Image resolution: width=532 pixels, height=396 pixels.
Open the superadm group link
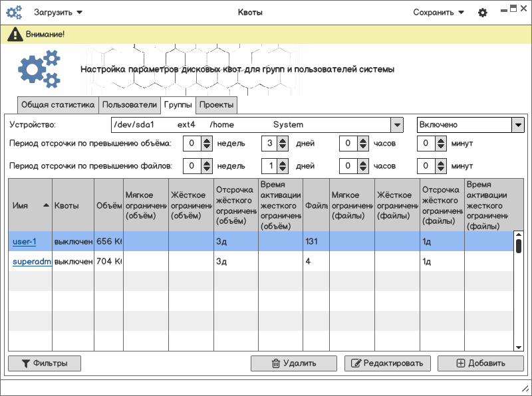point(32,262)
